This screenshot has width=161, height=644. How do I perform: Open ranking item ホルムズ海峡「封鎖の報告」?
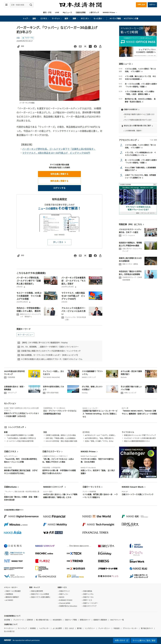coord(140,169)
